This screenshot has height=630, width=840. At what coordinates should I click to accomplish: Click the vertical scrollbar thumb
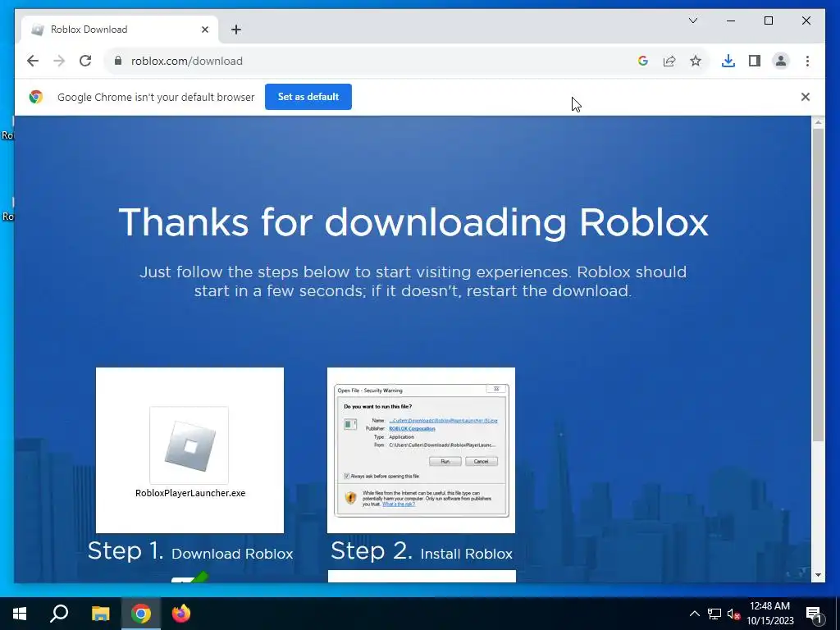pos(818,285)
